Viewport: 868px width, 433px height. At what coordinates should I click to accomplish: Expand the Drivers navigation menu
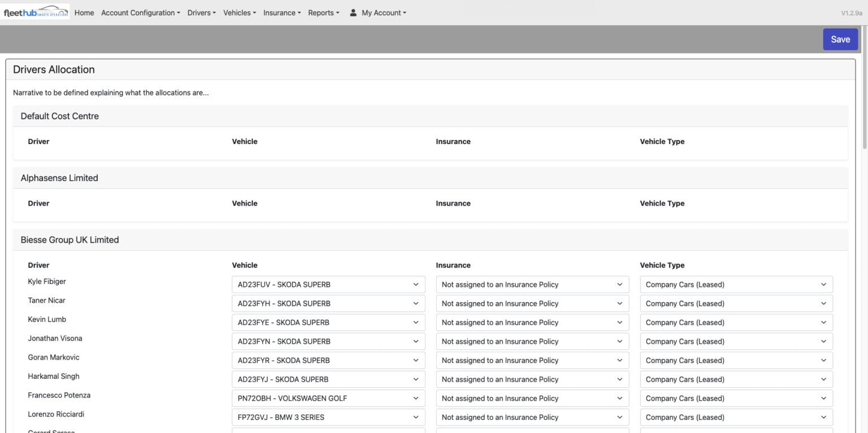click(x=201, y=12)
